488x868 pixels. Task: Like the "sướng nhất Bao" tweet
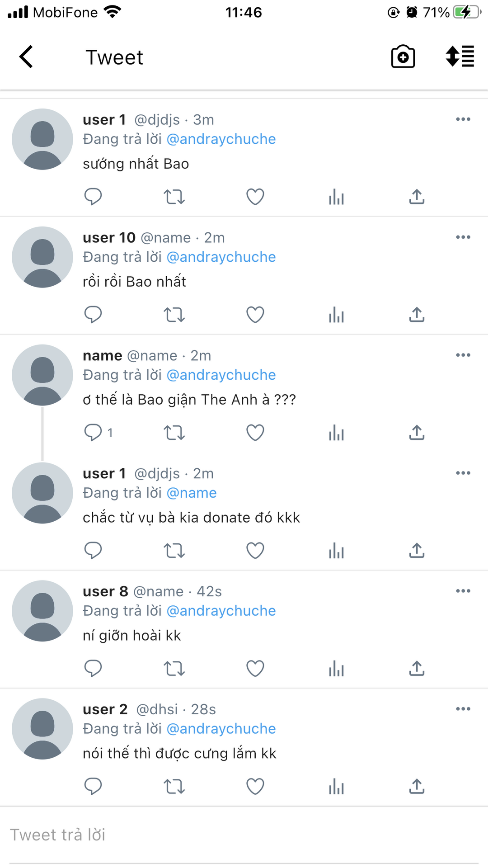(x=255, y=197)
